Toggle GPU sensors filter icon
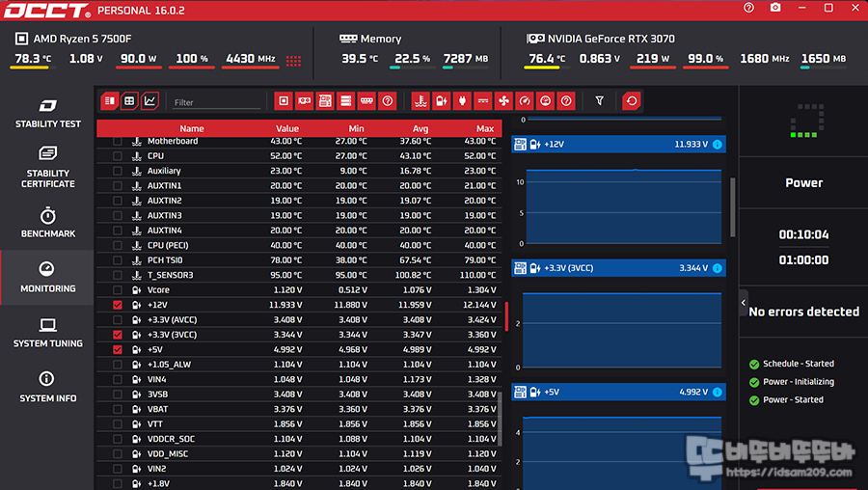 [x=305, y=100]
